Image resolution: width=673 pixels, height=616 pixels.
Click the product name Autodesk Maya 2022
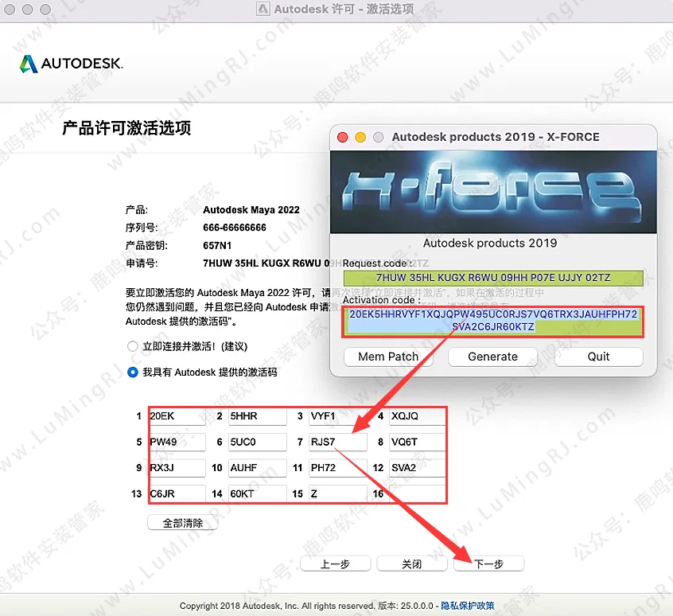251,210
